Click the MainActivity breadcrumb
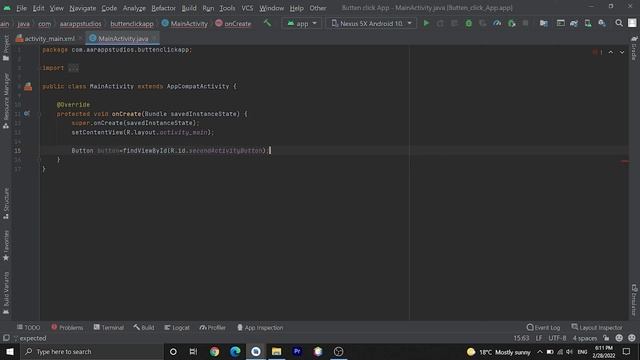 (x=184, y=24)
